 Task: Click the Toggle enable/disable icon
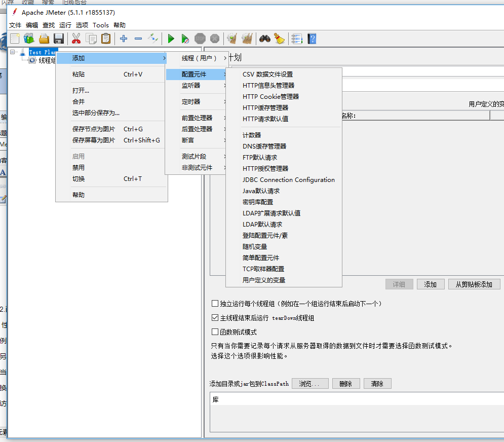153,39
